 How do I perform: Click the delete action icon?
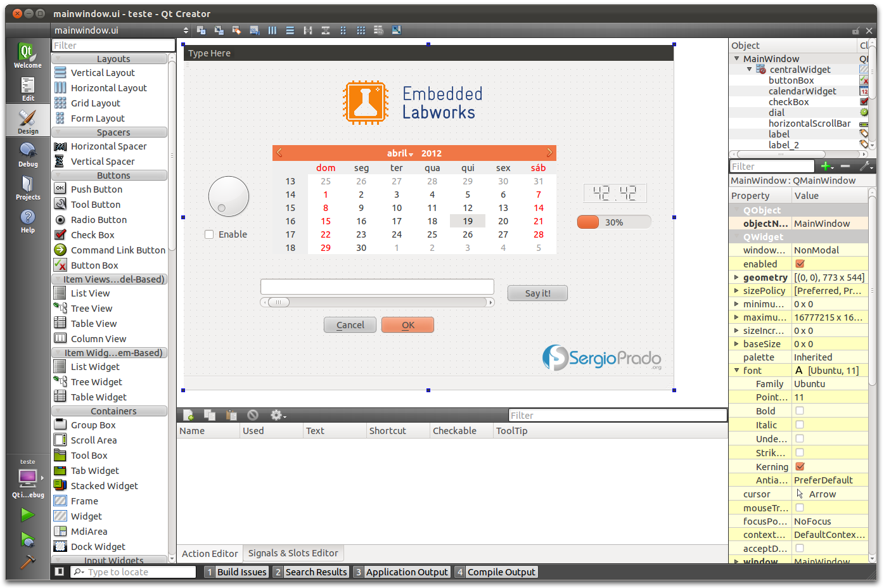point(253,415)
